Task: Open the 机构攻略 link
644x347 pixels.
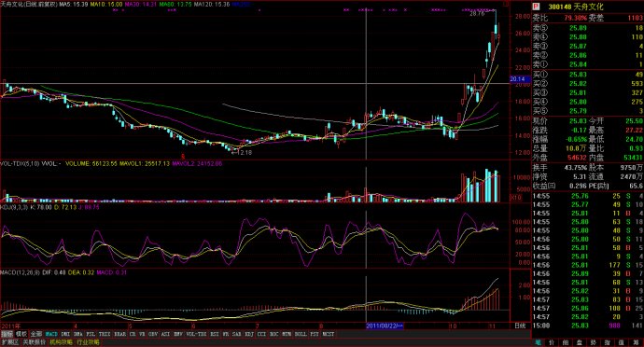Action: (x=61, y=342)
